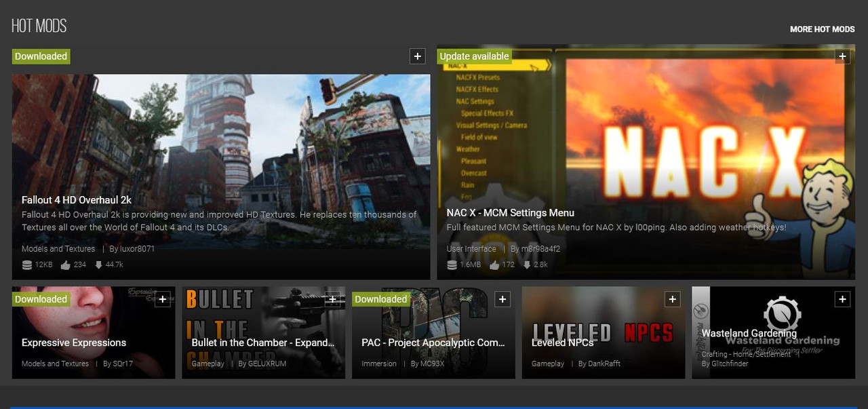868x409 pixels.
Task: Click the 1.6MB file size text
Action: tap(471, 265)
